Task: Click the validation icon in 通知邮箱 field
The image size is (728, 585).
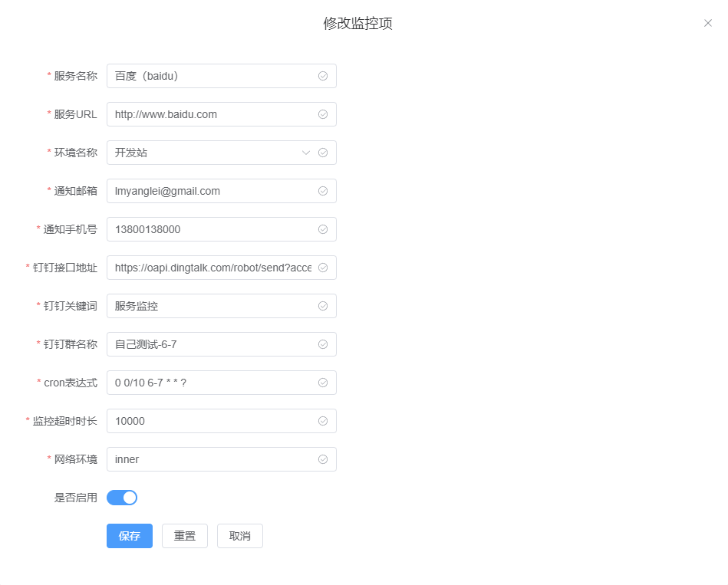Action: (x=324, y=191)
